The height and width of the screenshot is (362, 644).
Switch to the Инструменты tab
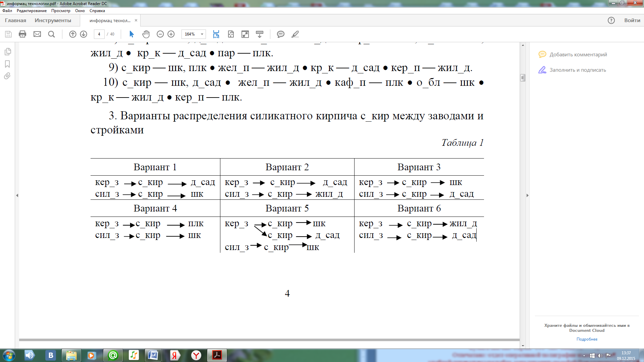coord(53,20)
